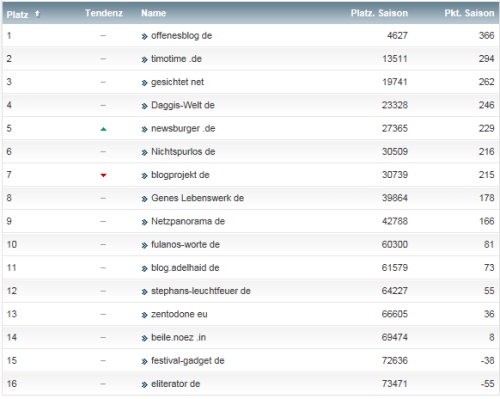Open the timotime .de link
500x399 pixels.
176,59
